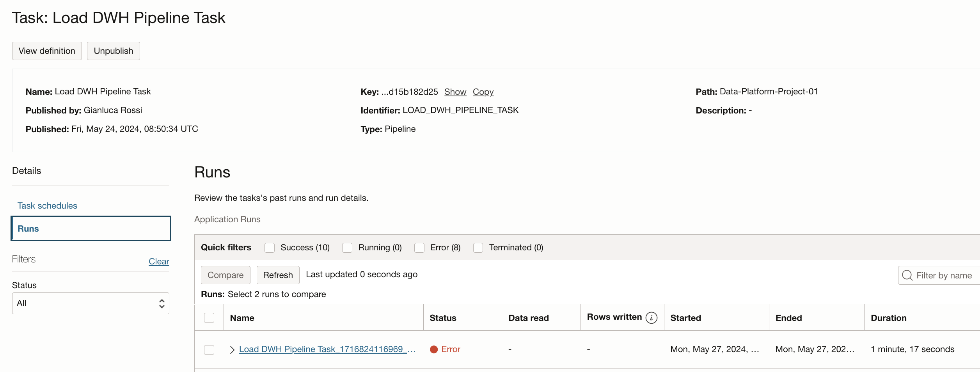This screenshot has width=980, height=372.
Task: Click the Ended cell 'Mon, May 27, 202…'
Action: click(815, 349)
